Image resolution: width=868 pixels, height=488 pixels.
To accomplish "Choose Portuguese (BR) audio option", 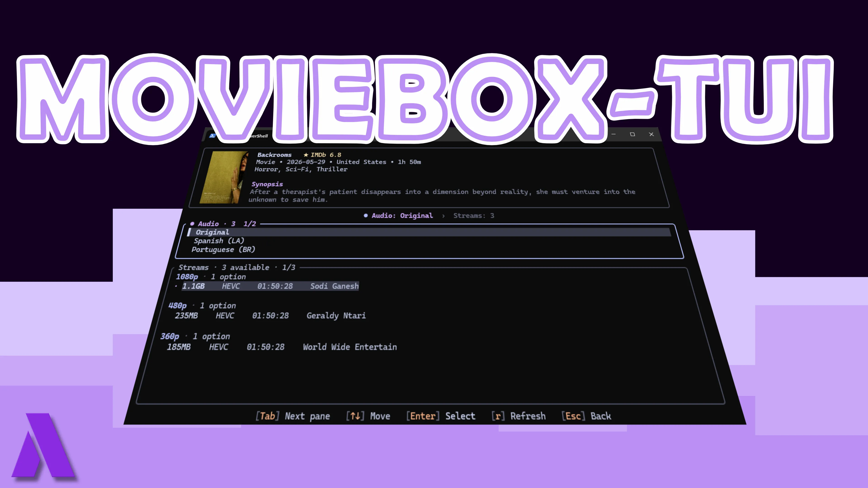I will pos(223,250).
